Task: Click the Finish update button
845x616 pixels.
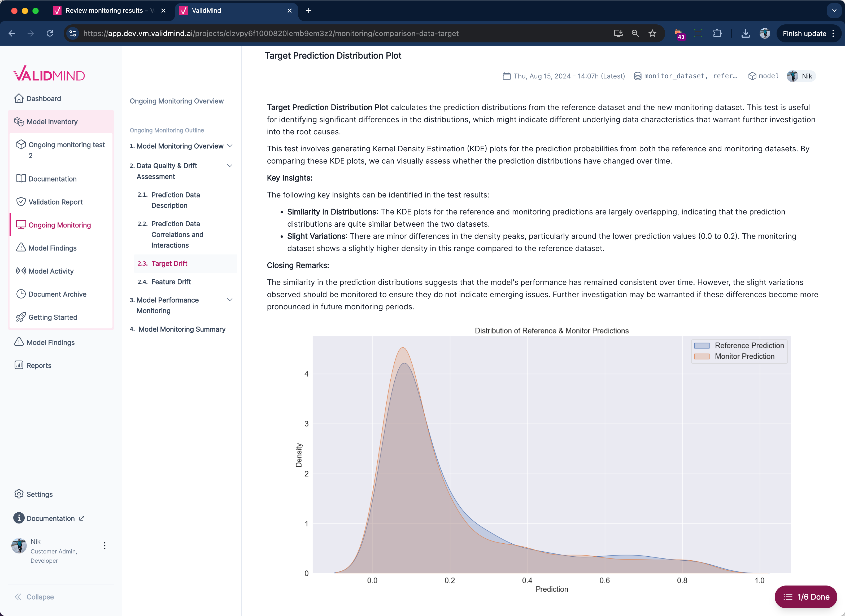Action: [x=804, y=33]
